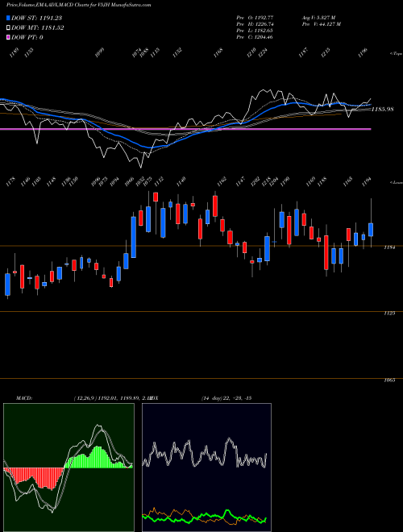
Task: Click the MACD parameters text '(12,26,9)'
Action: click(85, 398)
